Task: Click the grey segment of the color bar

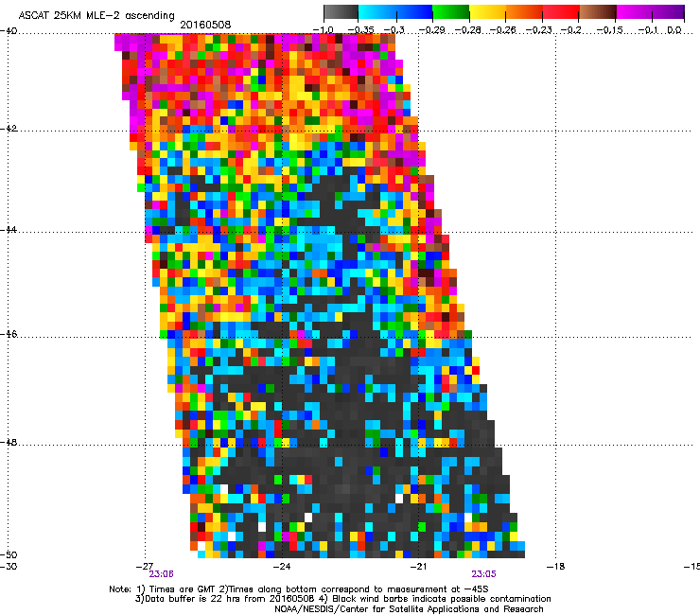Action: [x=341, y=12]
